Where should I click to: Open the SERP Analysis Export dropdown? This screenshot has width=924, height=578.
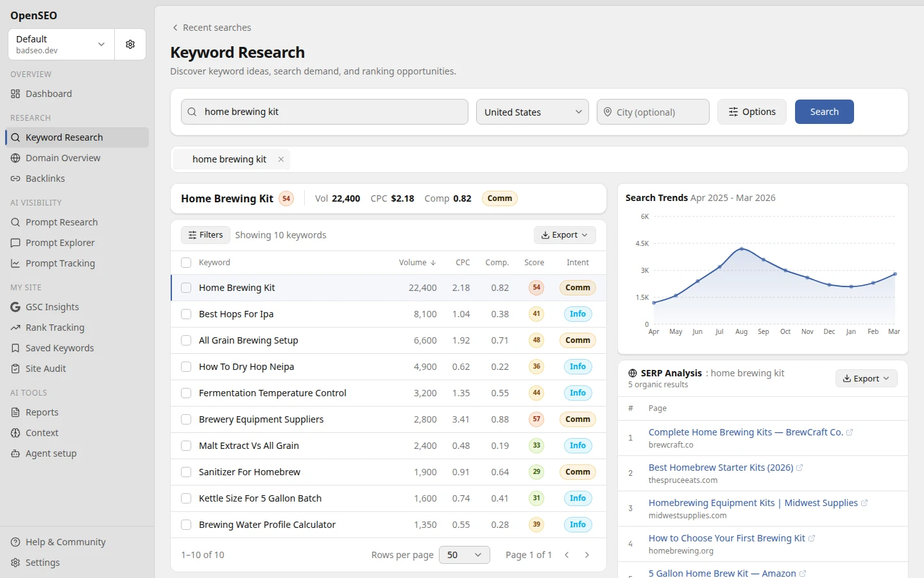tap(866, 378)
